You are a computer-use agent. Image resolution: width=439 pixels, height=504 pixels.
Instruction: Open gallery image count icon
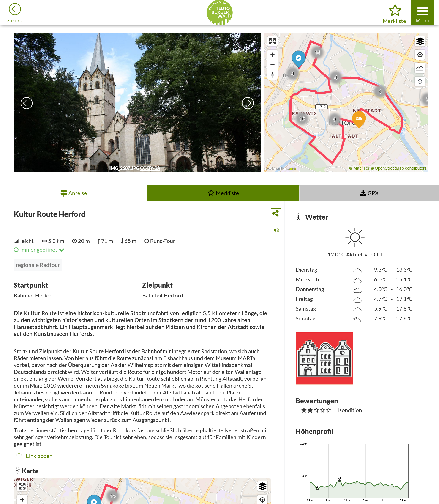pyautogui.click(x=250, y=41)
